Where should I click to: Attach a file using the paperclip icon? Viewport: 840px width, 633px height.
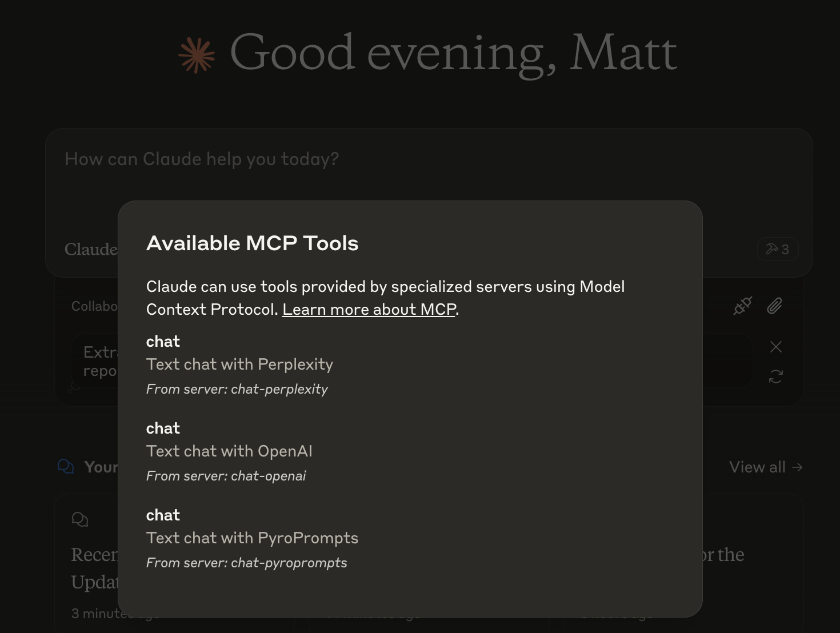click(775, 306)
